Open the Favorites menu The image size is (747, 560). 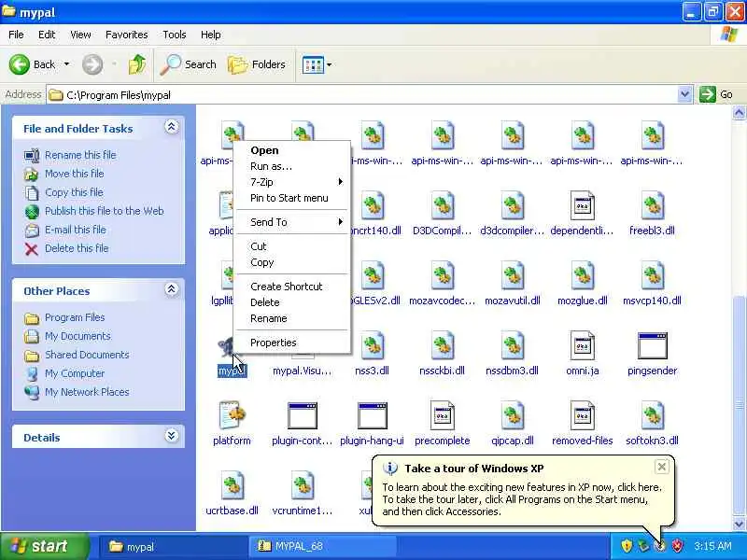[x=126, y=35]
